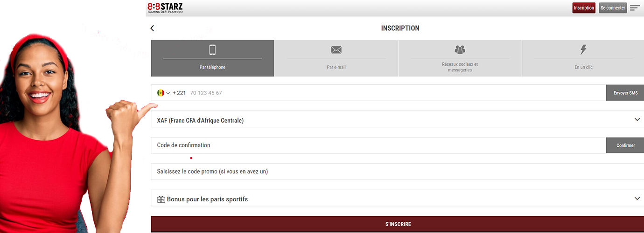Focus the Code de confirmation field
644x233 pixels.
coord(378,145)
